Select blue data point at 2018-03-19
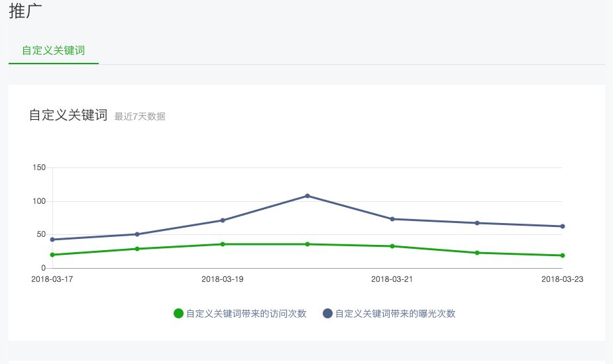 pyautogui.click(x=223, y=220)
